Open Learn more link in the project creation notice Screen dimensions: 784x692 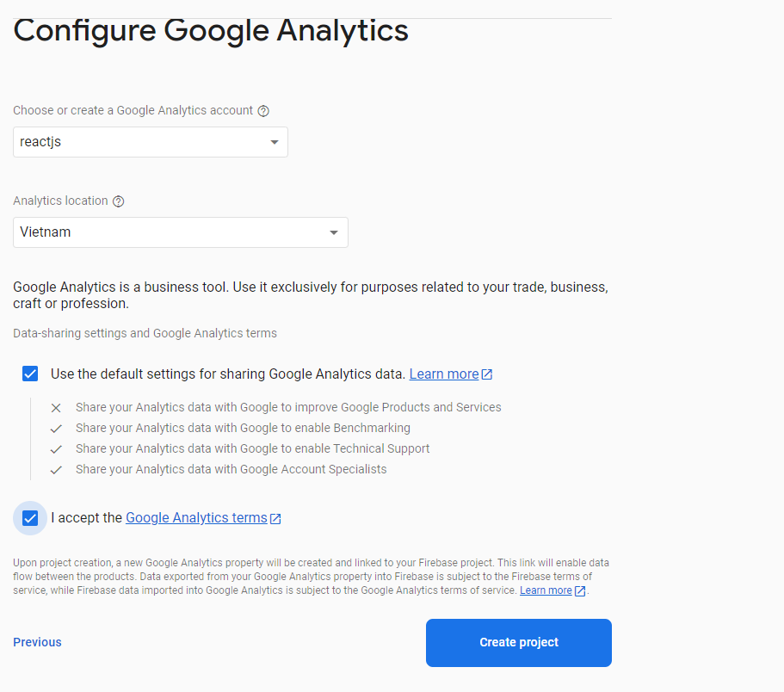point(546,590)
